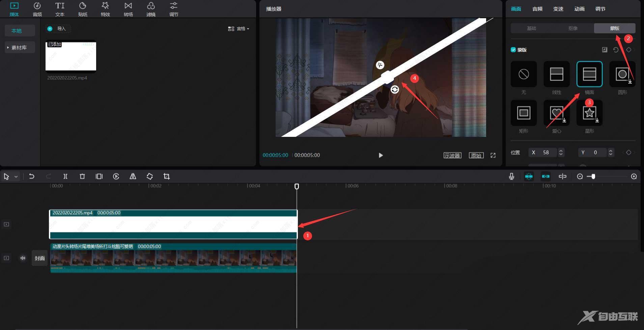Viewport: 644px width, 330px height.
Task: Switch to the 变速 (Speed) tab
Action: coord(558,9)
